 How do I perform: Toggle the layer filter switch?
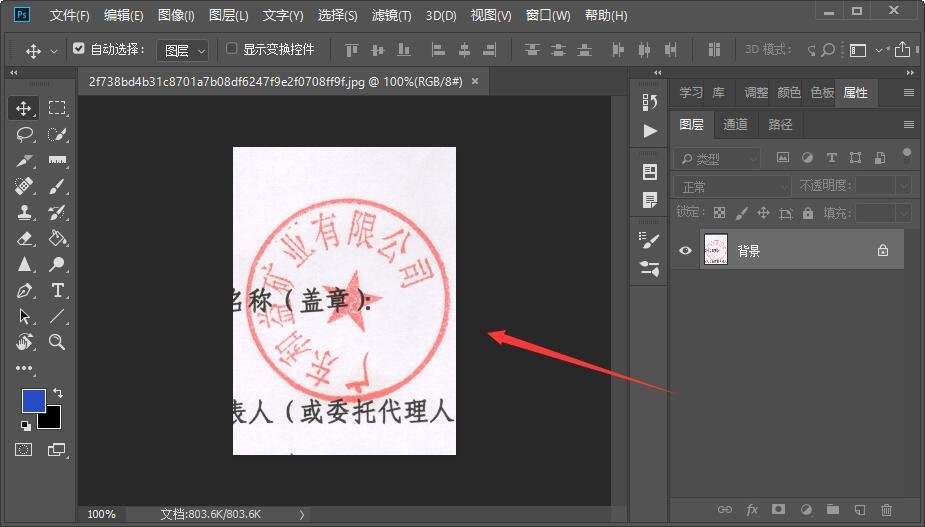pos(907,155)
